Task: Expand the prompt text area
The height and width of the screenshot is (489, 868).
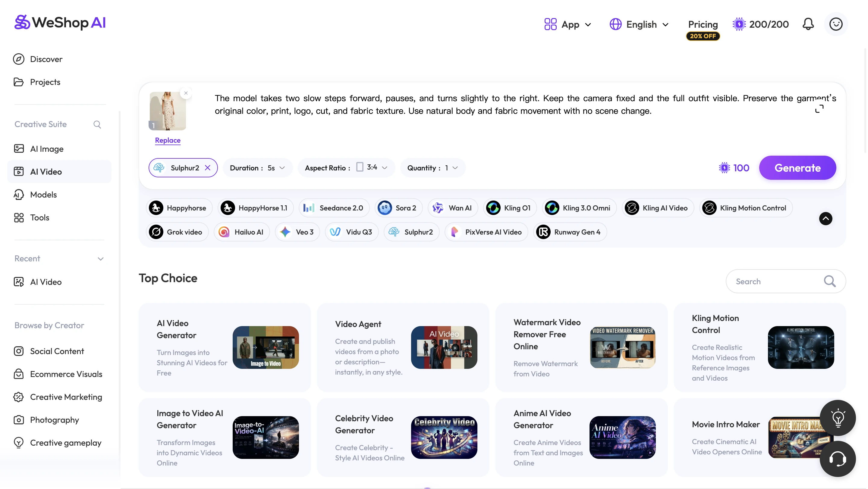Action: click(819, 108)
